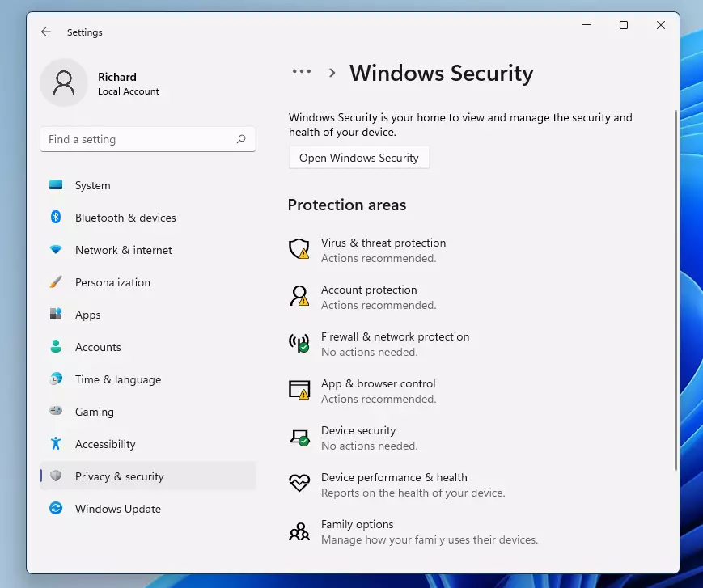Click the Virus & threat shield warning icon
703x588 pixels.
299,249
